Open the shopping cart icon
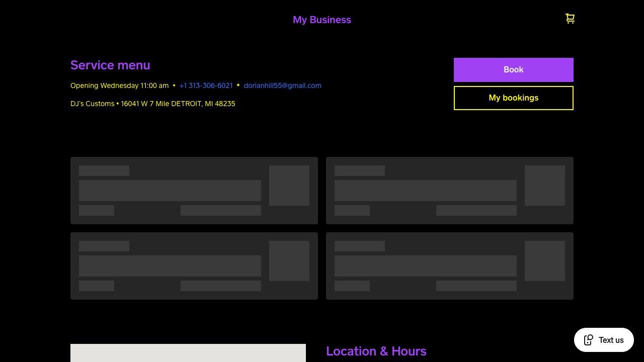 tap(570, 19)
